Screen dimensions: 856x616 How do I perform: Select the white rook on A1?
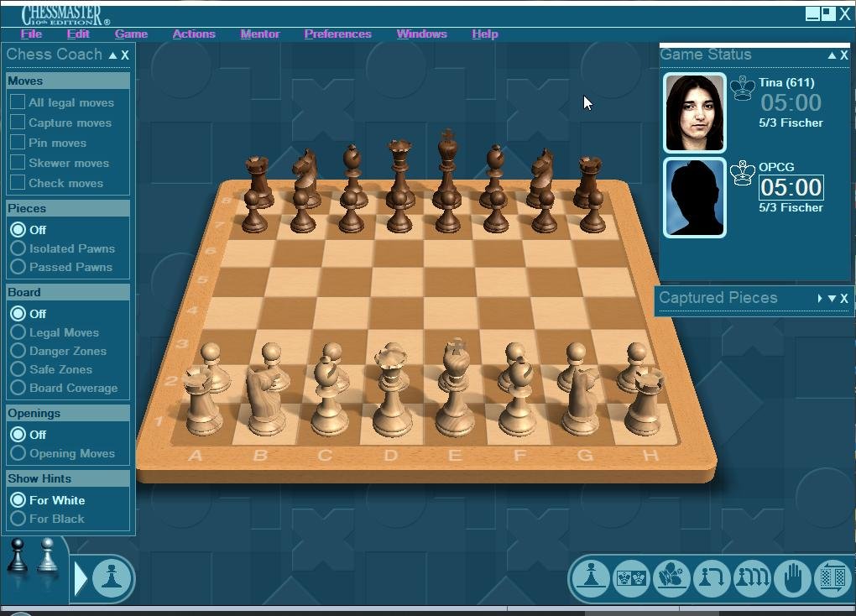point(202,401)
